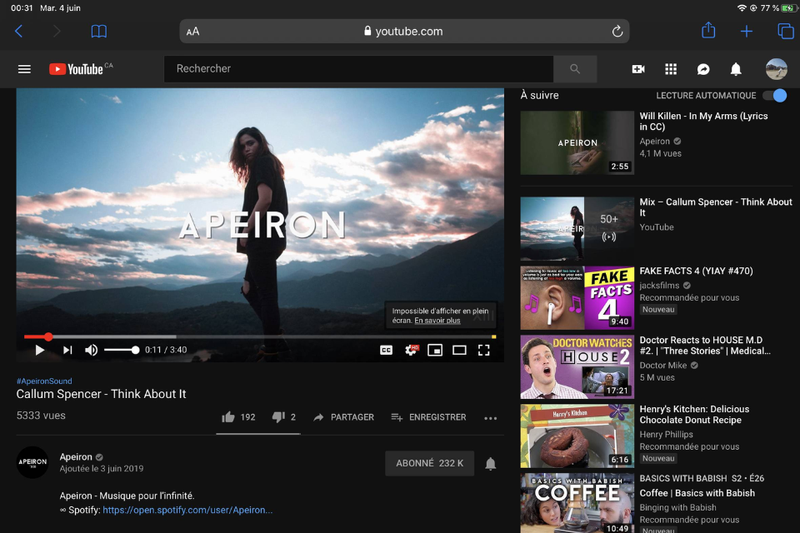The image size is (800, 533).
Task: Toggle Lecture automatique autoplay switch
Action: pos(774,95)
